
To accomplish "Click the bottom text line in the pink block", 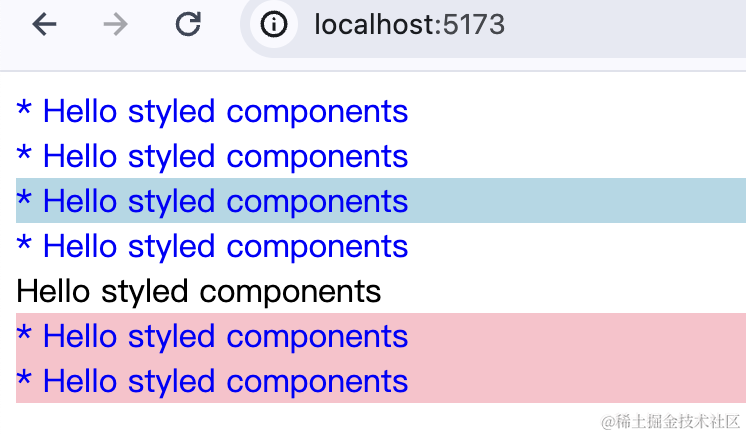I will [x=212, y=381].
